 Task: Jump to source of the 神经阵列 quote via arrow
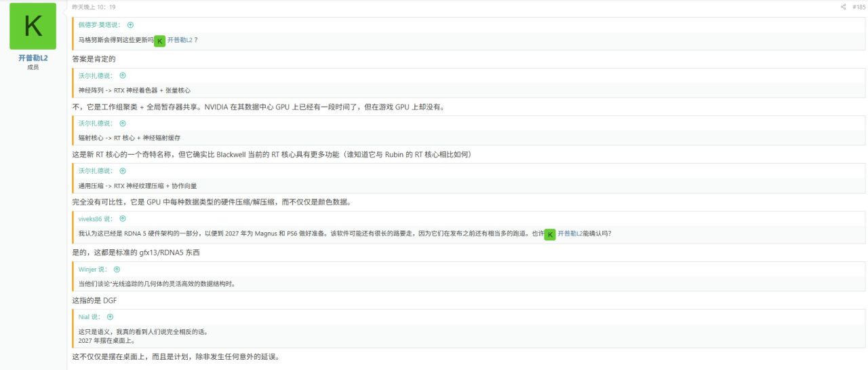[123, 76]
